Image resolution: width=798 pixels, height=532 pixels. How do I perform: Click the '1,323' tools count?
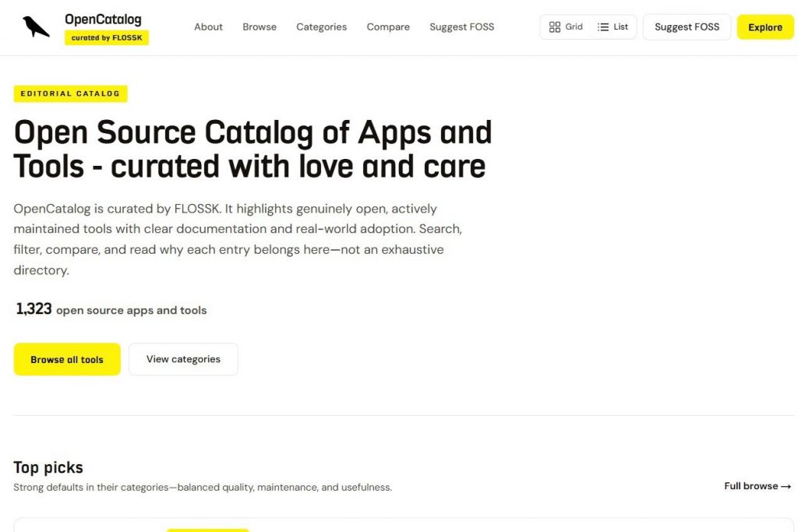point(34,308)
